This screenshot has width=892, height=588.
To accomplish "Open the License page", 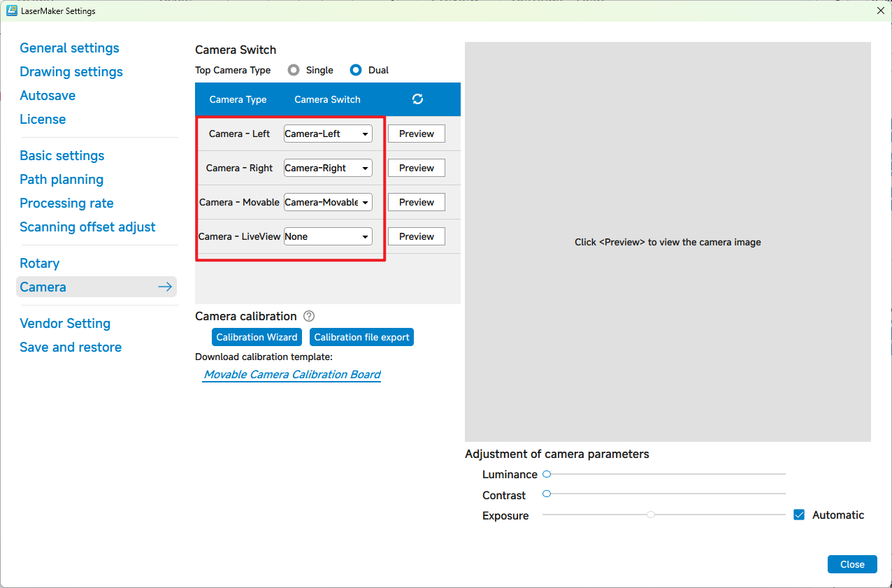I will pos(43,120).
